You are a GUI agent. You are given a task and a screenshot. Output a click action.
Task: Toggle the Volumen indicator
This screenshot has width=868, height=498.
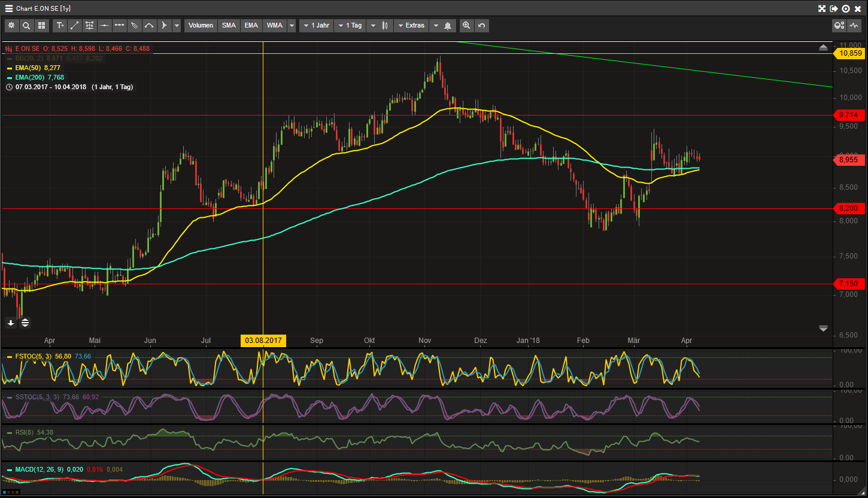coord(201,26)
